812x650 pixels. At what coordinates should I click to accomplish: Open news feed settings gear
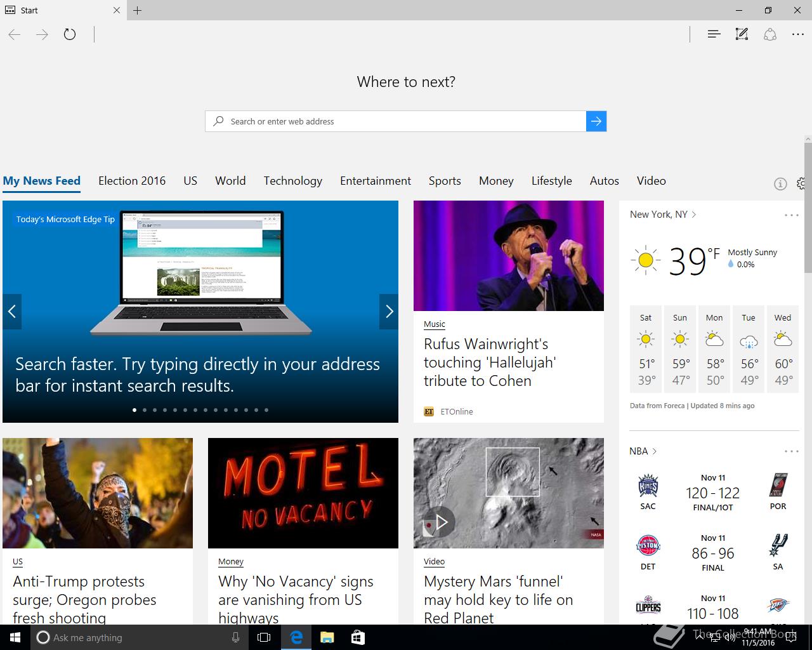(802, 183)
